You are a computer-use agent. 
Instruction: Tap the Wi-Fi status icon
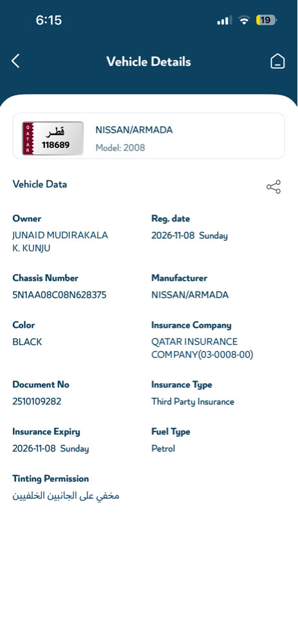coord(244,20)
